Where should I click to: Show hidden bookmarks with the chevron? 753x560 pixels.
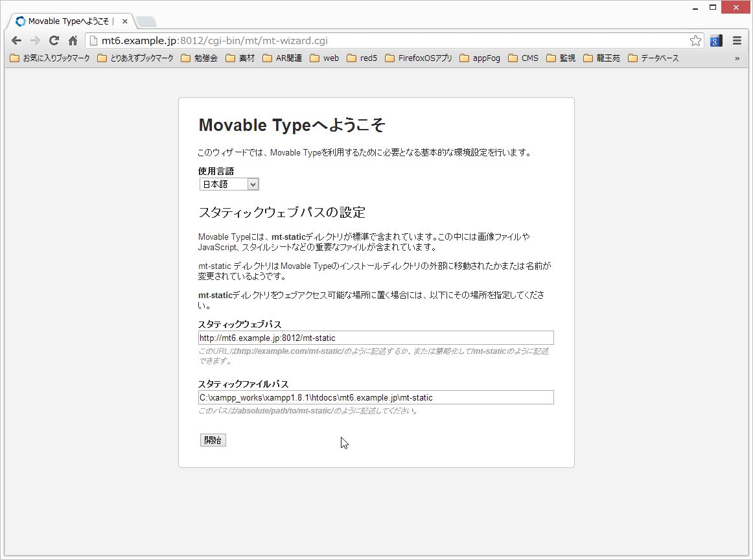[x=737, y=58]
